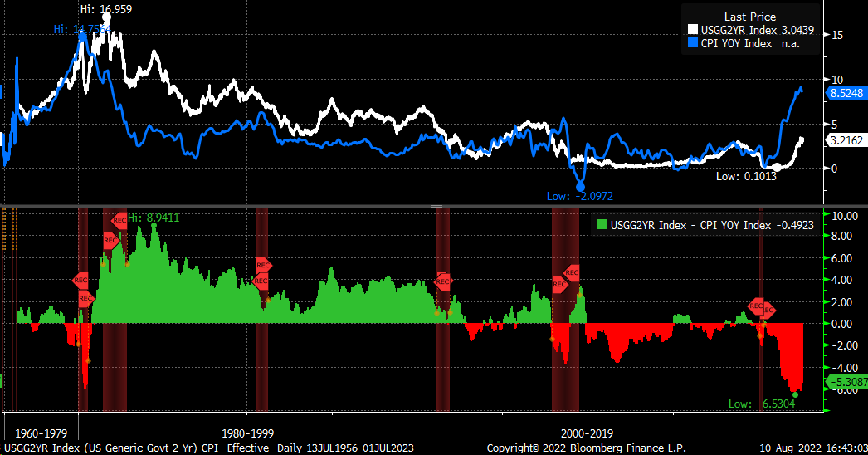This screenshot has width=868, height=455.
Task: Click 'Daily 13JUL1956-01JUL2023' date range text
Action: coord(345,448)
